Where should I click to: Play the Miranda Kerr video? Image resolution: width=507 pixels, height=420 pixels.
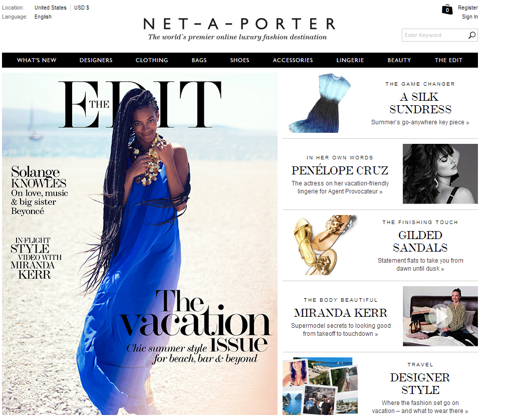coord(440,316)
